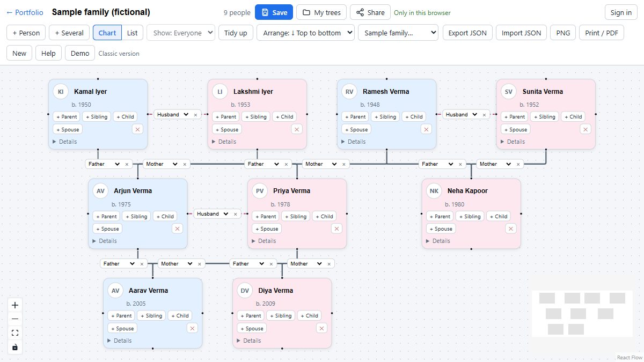
Task: Save the family tree
Action: (x=274, y=12)
